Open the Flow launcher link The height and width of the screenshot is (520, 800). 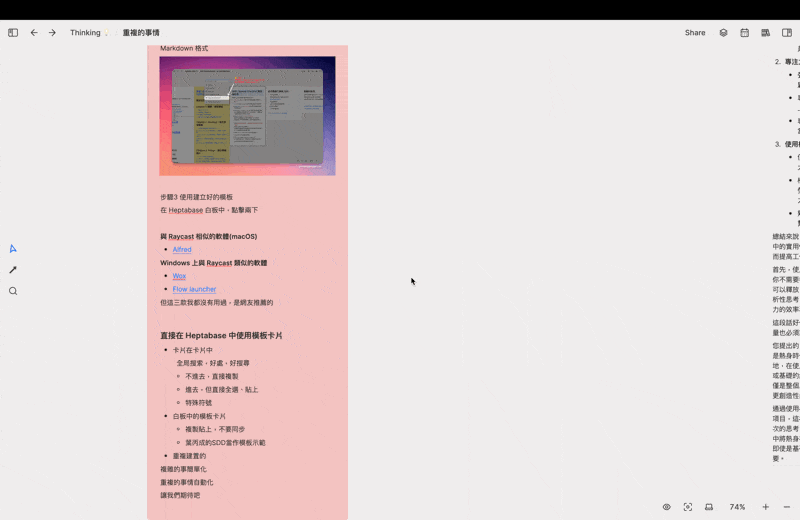point(194,289)
